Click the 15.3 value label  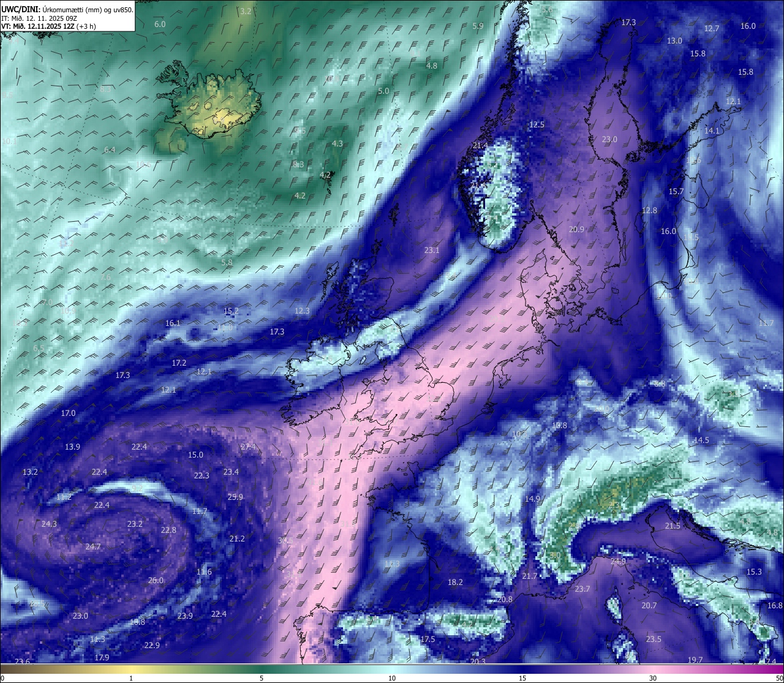tap(754, 572)
